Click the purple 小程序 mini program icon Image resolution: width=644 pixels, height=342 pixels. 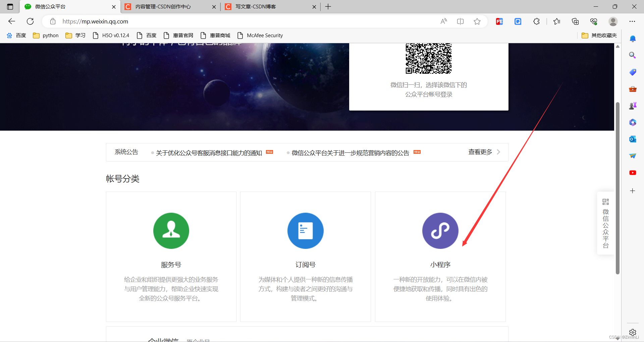pyautogui.click(x=440, y=231)
